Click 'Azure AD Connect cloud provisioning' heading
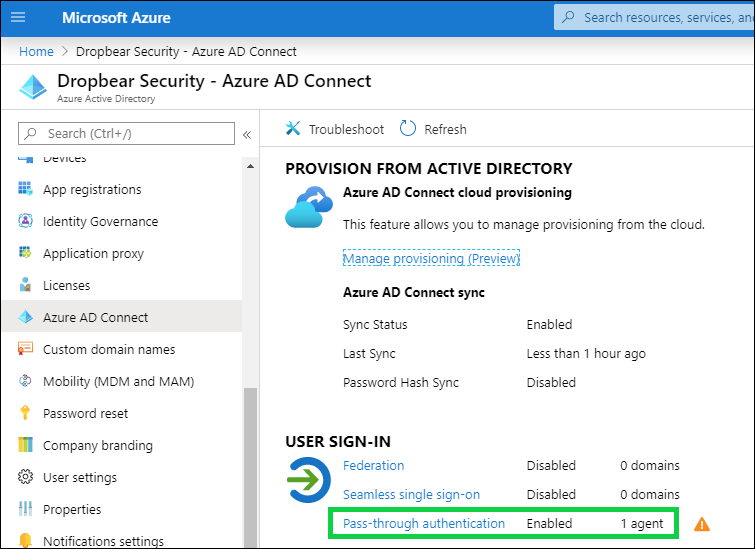Viewport: 755px width, 549px height. [x=457, y=193]
